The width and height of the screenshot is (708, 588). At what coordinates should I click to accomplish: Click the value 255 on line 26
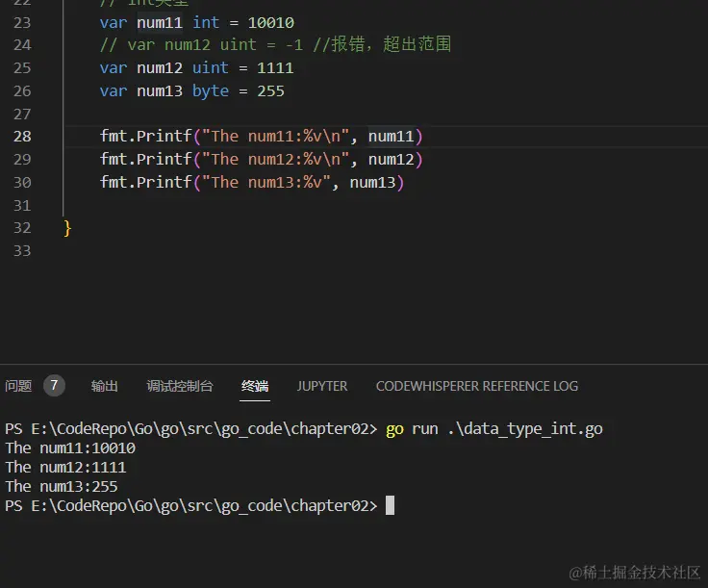(271, 91)
